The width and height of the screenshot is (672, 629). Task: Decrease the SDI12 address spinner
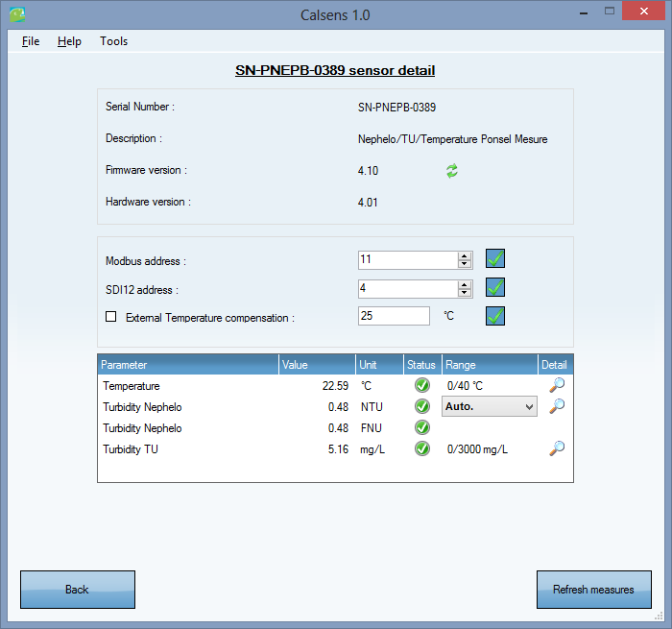click(464, 293)
